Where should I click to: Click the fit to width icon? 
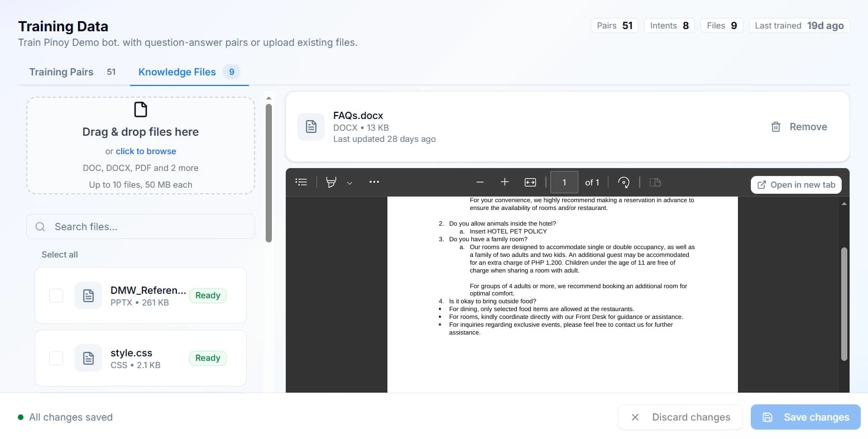tap(530, 182)
